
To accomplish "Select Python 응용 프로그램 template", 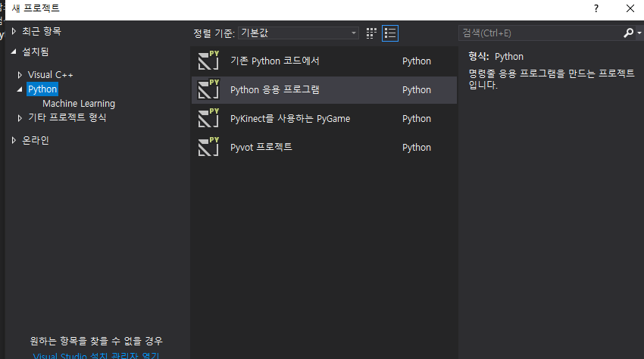I will point(324,90).
